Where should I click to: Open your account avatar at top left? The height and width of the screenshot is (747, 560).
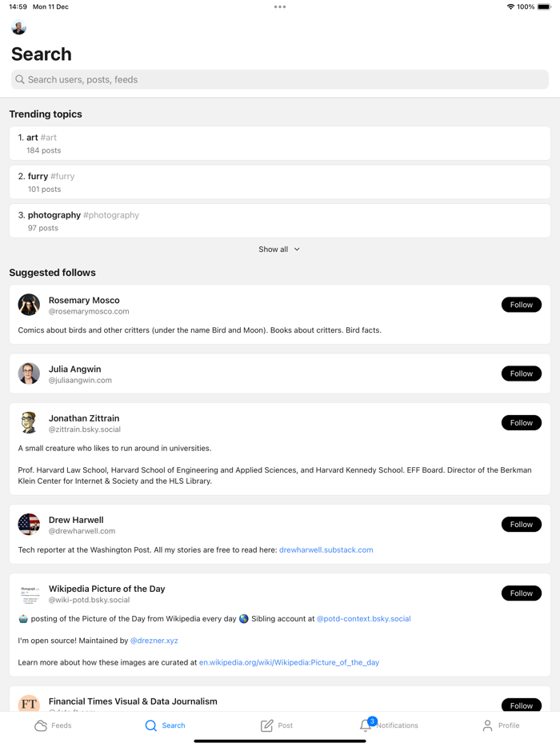click(18, 26)
